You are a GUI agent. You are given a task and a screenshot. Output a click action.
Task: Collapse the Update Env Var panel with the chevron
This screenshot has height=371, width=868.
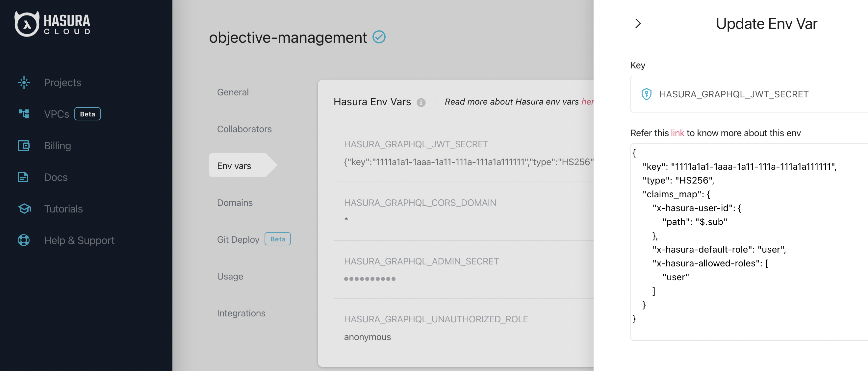[x=638, y=23]
